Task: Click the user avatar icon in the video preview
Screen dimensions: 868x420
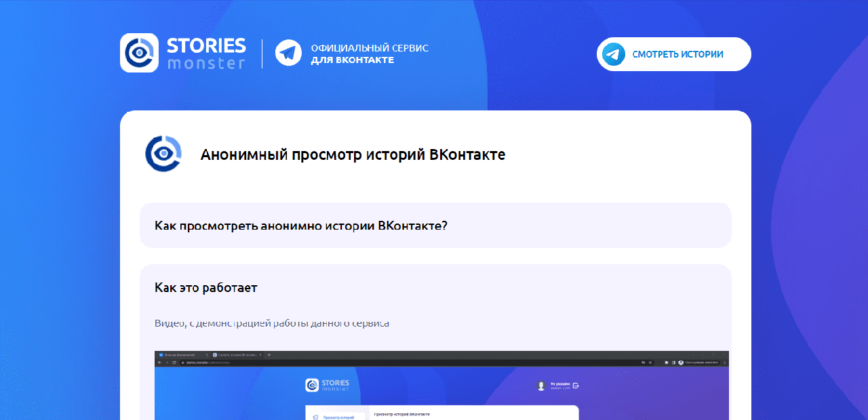Action: (540, 385)
